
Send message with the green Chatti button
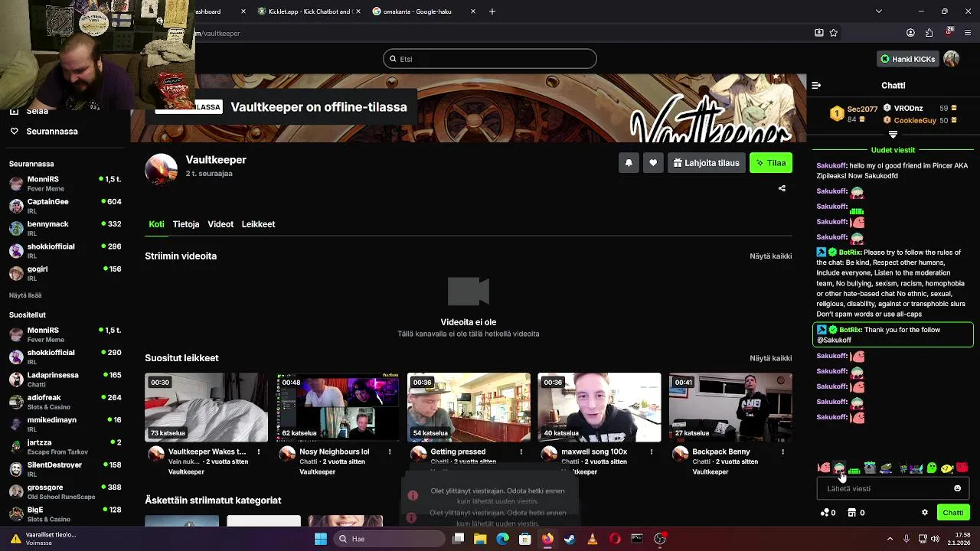(x=953, y=513)
